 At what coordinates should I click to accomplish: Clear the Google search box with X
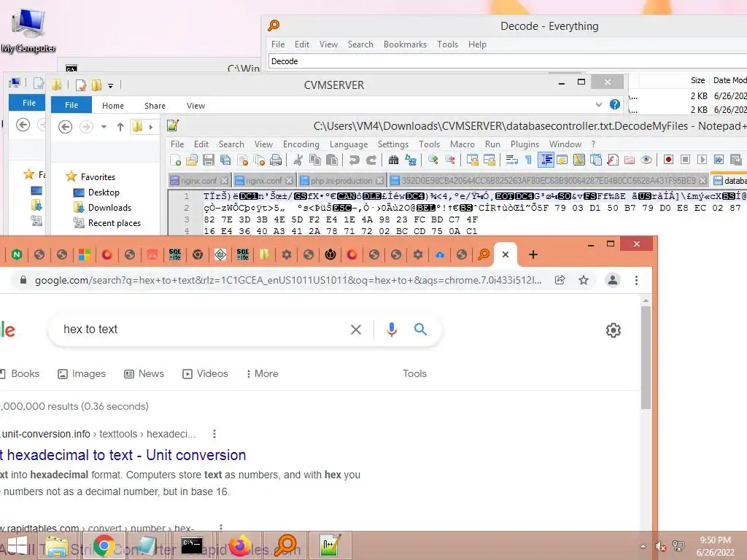356,330
